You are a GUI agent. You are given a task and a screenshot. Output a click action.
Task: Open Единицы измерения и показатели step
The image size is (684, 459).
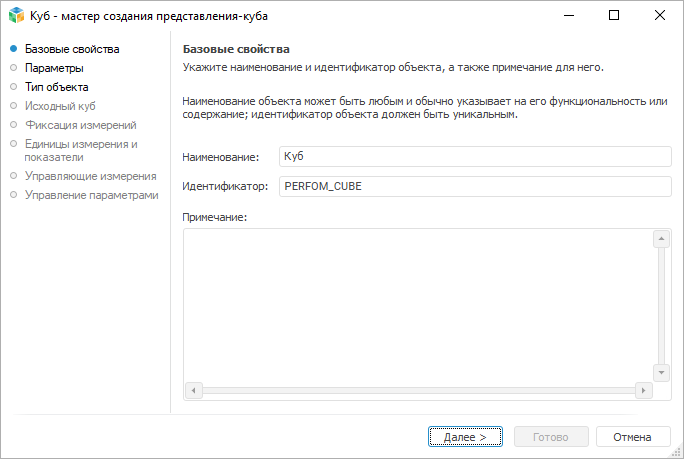pyautogui.click(x=81, y=150)
